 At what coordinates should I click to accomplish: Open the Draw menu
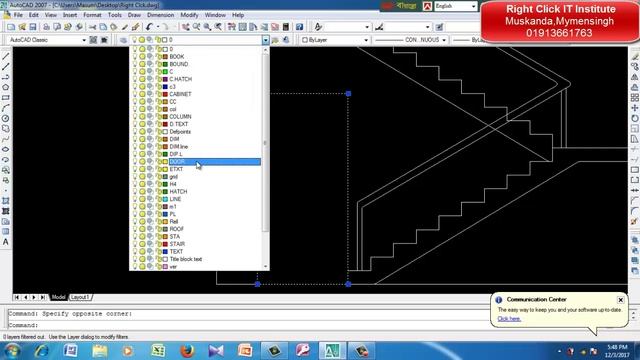[x=134, y=15]
